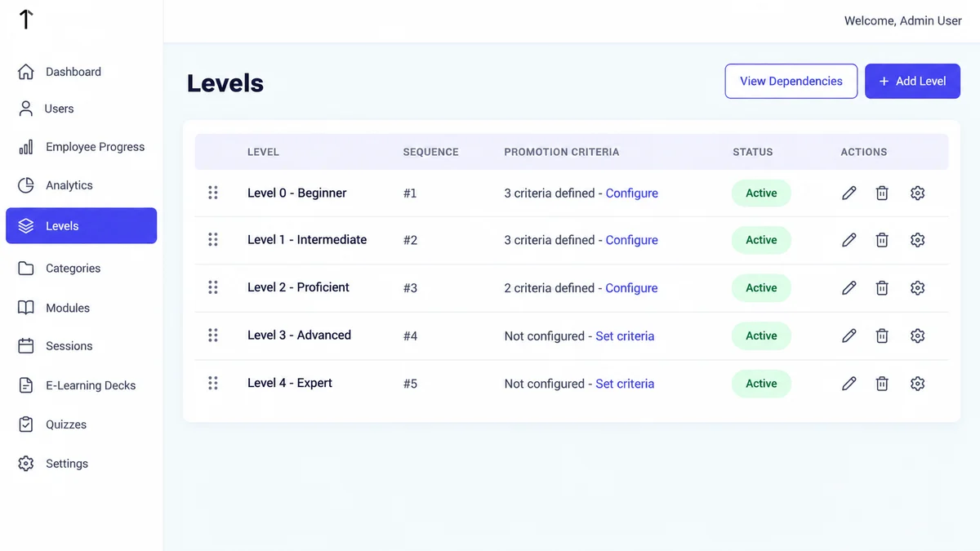Click the Sessions calendar icon
The image size is (980, 551).
coord(26,346)
